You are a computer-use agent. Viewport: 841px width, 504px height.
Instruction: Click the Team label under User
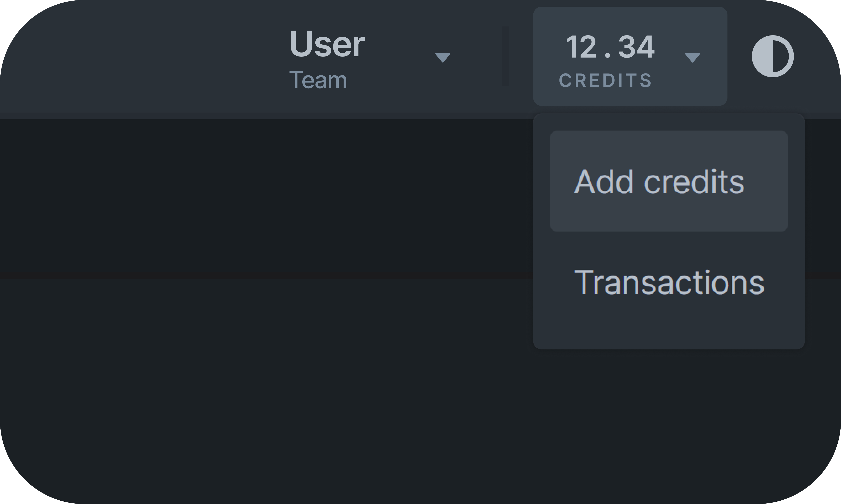[318, 80]
